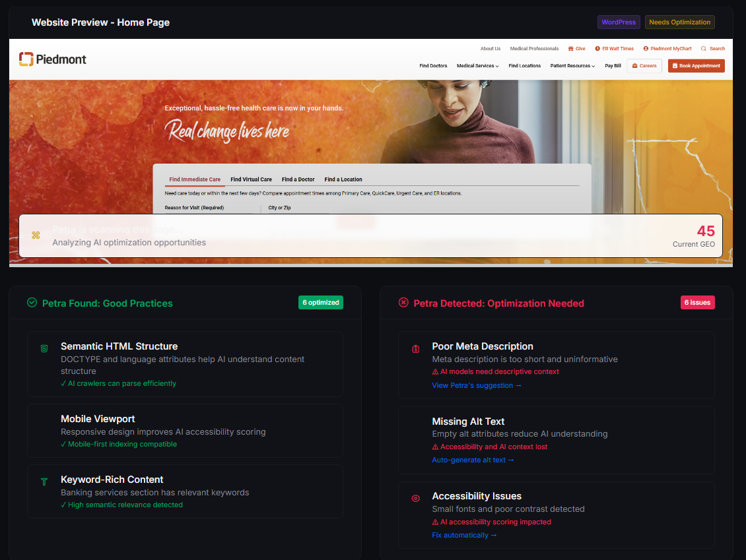Click the Give gift icon
The width and height of the screenshot is (746, 560).
571,49
